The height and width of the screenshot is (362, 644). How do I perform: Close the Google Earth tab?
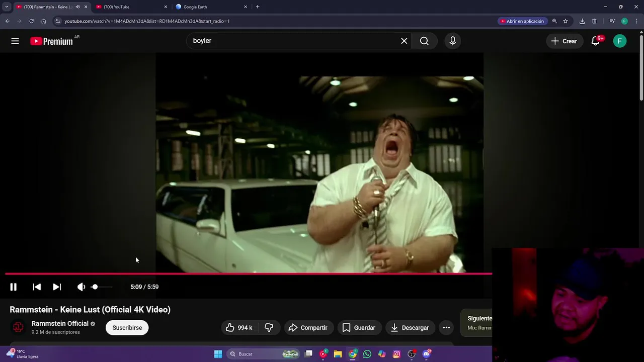tap(246, 7)
